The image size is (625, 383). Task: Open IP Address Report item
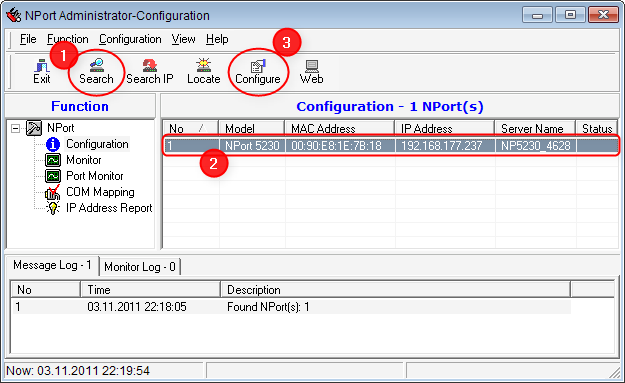(x=109, y=208)
